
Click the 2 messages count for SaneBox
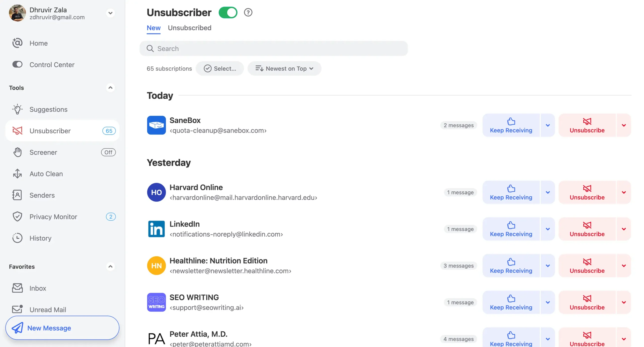click(458, 125)
